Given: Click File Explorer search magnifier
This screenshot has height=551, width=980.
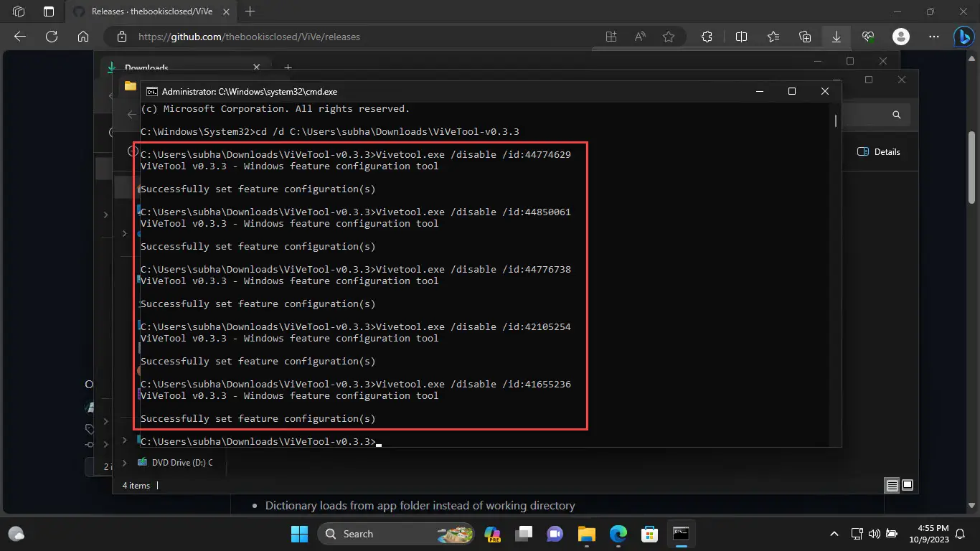Looking at the screenshot, I should tap(896, 115).
